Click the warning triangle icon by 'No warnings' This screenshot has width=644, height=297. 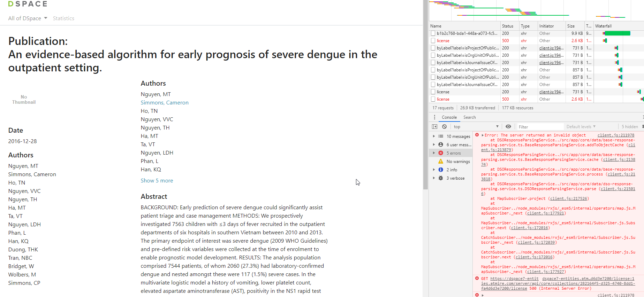[441, 162]
